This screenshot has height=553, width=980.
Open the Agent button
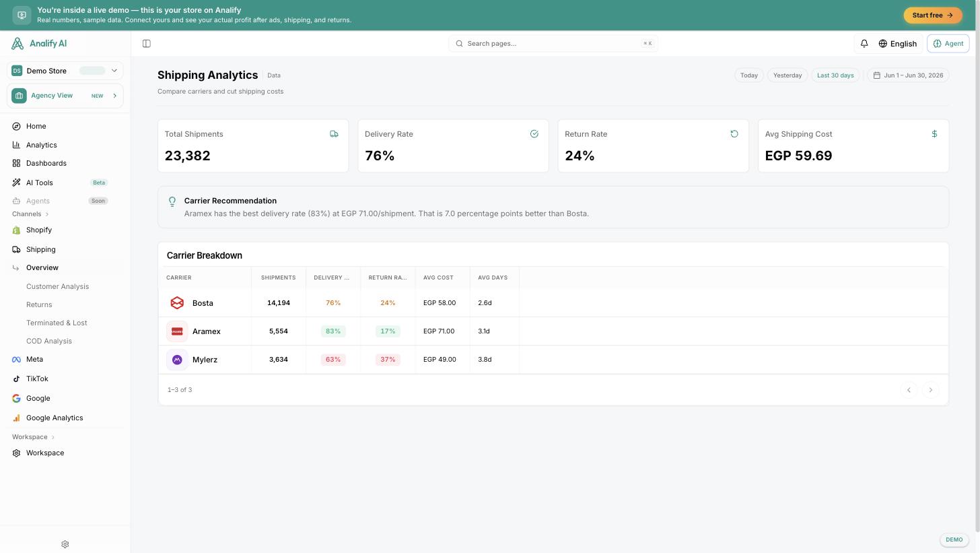click(x=948, y=44)
